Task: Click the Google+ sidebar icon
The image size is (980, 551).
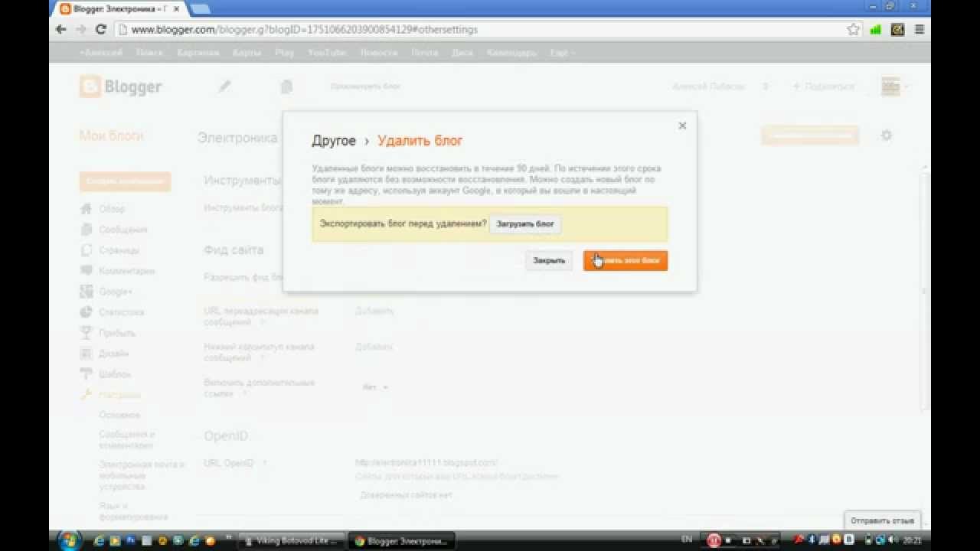Action: click(x=86, y=292)
